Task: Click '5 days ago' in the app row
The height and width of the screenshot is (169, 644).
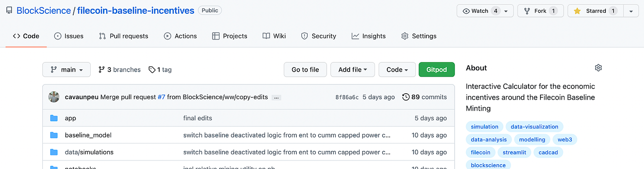Action: (431, 118)
